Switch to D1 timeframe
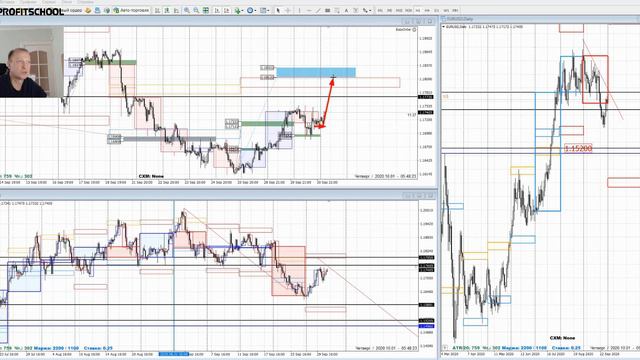Viewport: 640px width, 360px height. pos(437,10)
